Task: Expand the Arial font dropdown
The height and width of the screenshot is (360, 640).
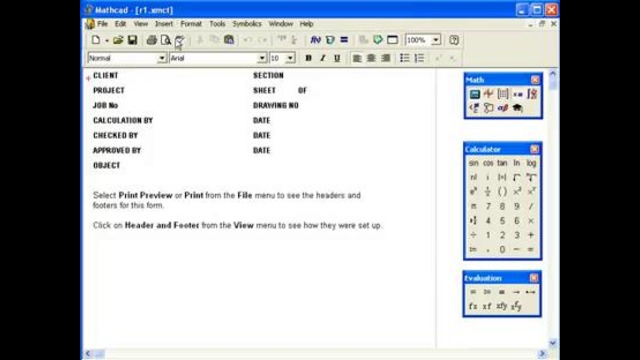Action: click(262, 58)
